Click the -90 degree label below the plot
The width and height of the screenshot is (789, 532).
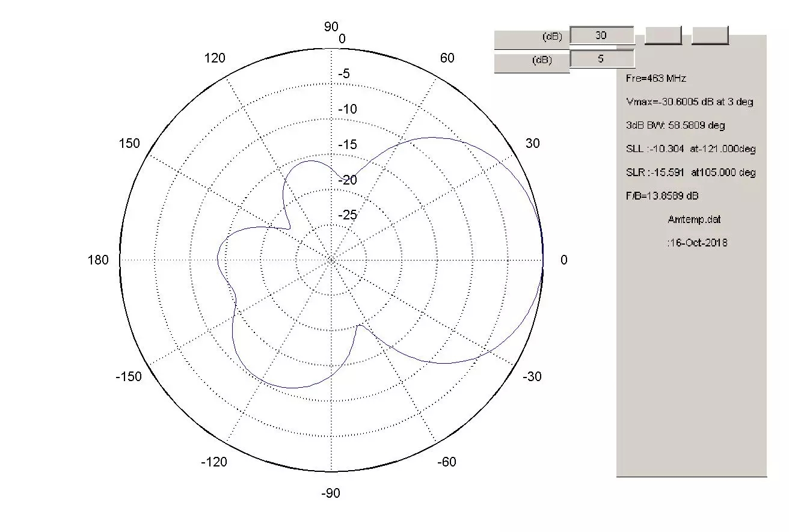pyautogui.click(x=331, y=494)
